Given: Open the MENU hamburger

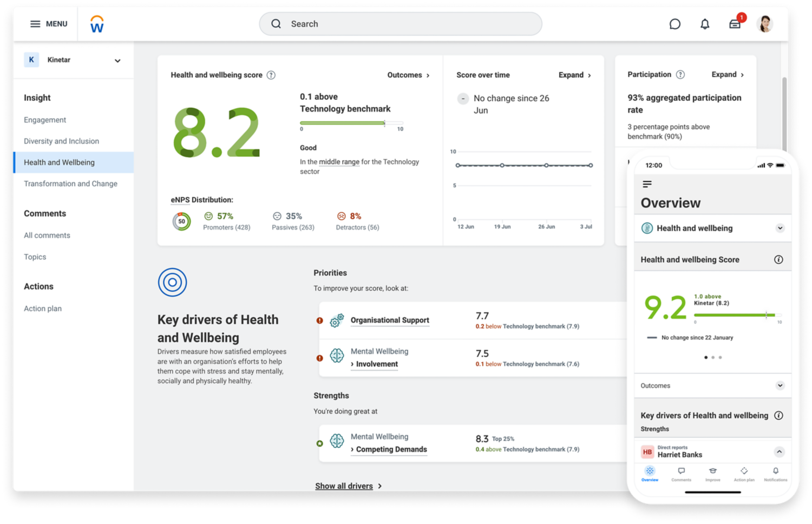Looking at the screenshot, I should [x=35, y=24].
